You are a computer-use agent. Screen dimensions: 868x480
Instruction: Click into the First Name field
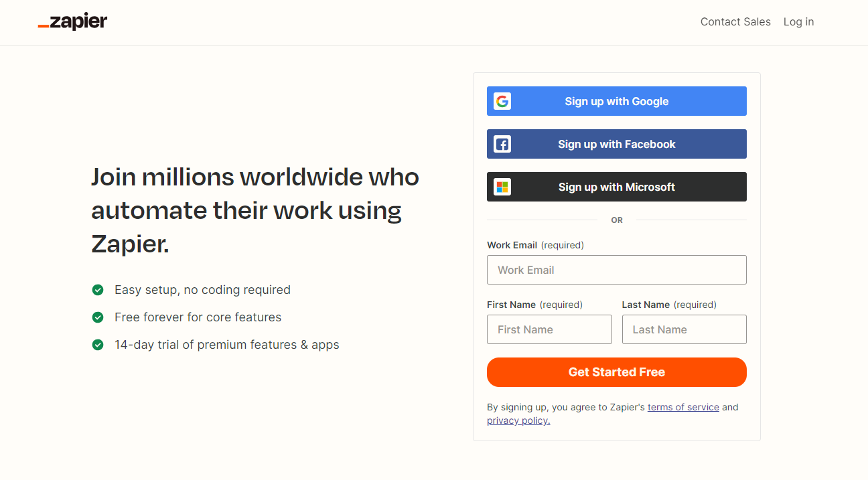coord(549,329)
